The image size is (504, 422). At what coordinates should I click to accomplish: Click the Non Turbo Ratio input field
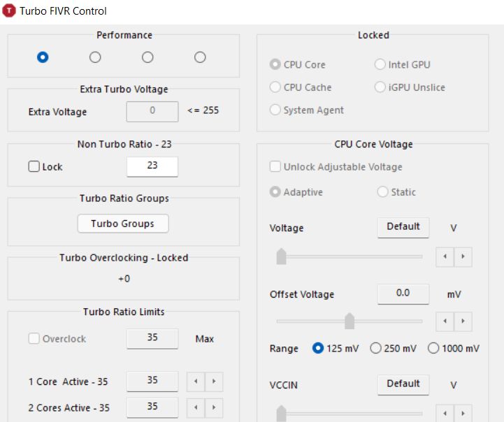152,166
